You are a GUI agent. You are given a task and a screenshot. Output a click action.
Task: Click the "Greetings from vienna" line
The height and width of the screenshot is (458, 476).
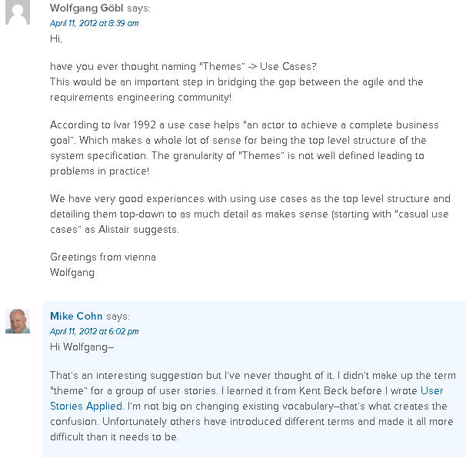click(102, 257)
